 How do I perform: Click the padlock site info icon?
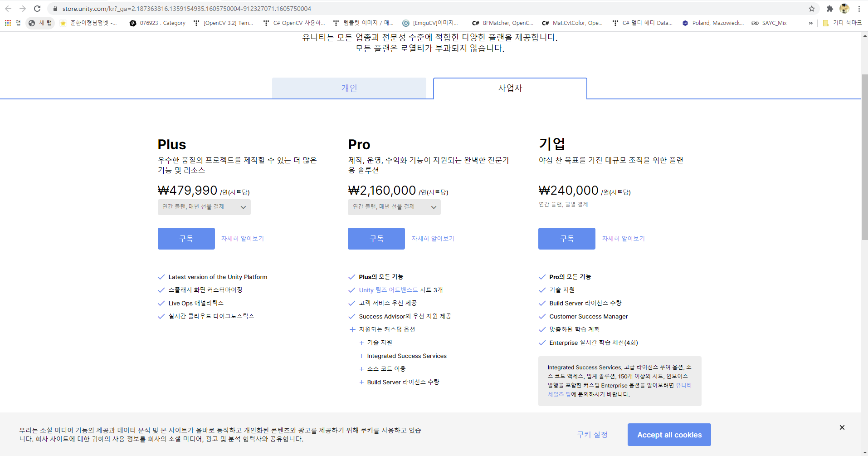55,9
